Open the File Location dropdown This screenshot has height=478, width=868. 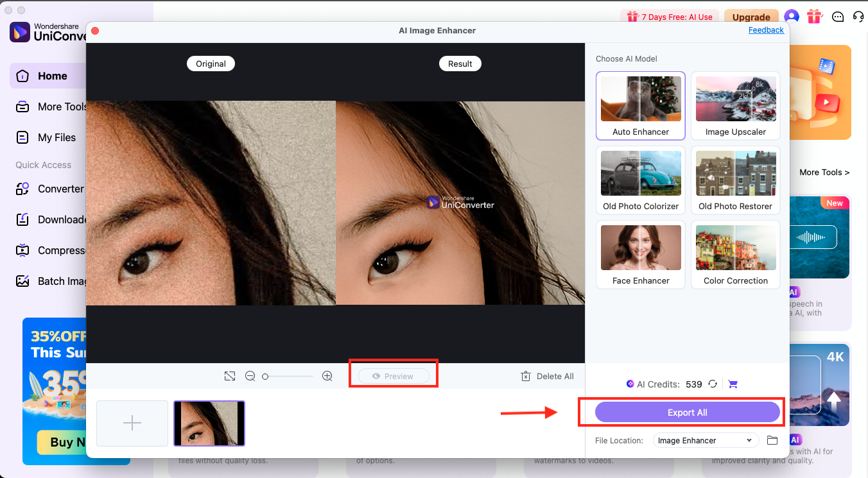(706, 440)
